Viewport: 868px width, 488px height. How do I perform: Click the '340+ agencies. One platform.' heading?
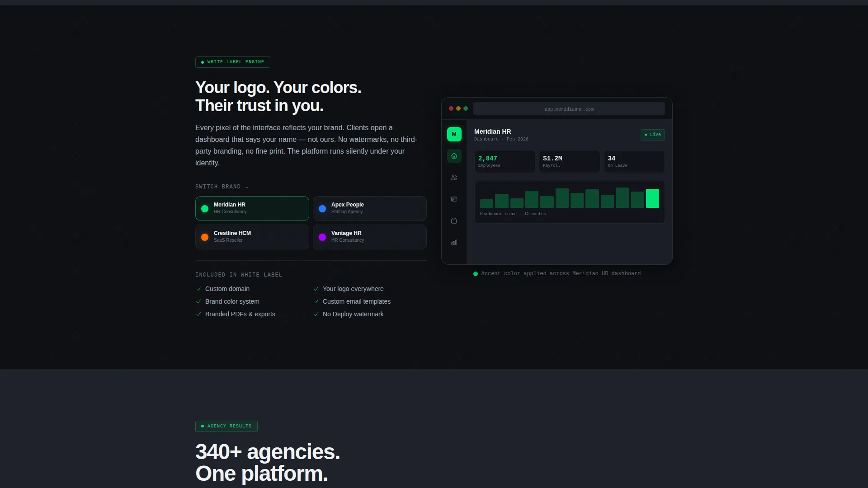(268, 463)
